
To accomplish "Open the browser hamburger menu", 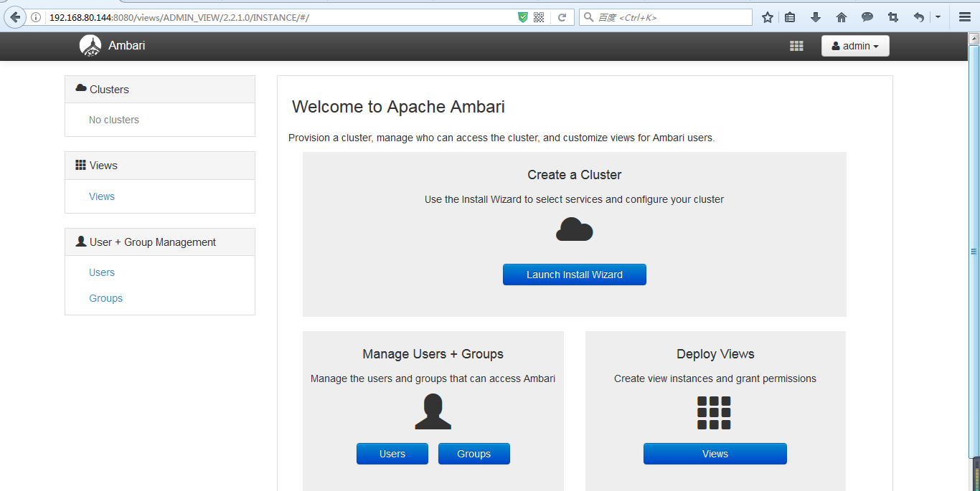I will click(965, 17).
